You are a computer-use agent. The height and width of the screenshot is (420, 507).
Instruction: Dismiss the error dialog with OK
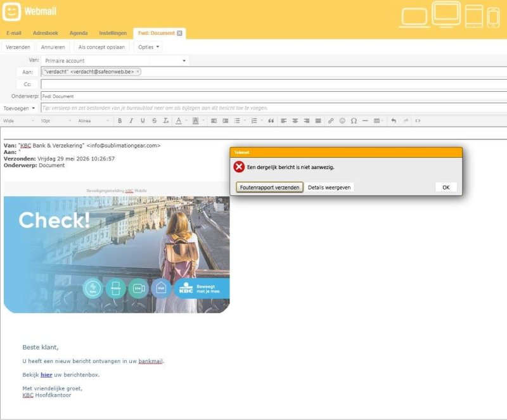point(446,188)
